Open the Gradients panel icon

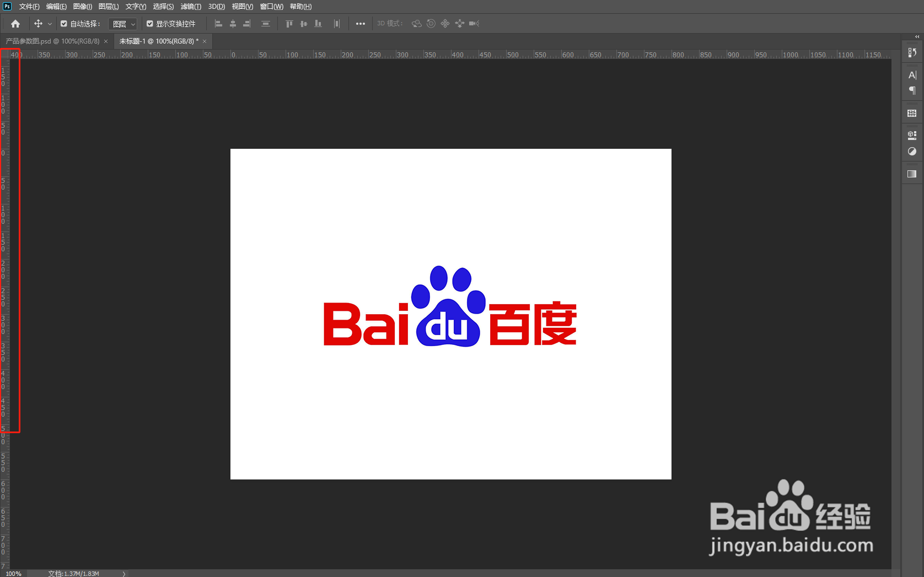(x=912, y=174)
